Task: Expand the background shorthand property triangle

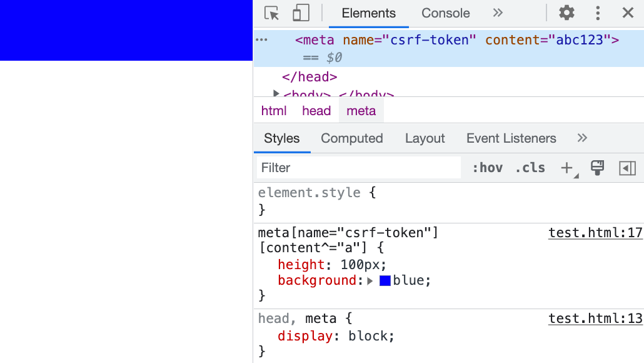Action: pos(370,281)
